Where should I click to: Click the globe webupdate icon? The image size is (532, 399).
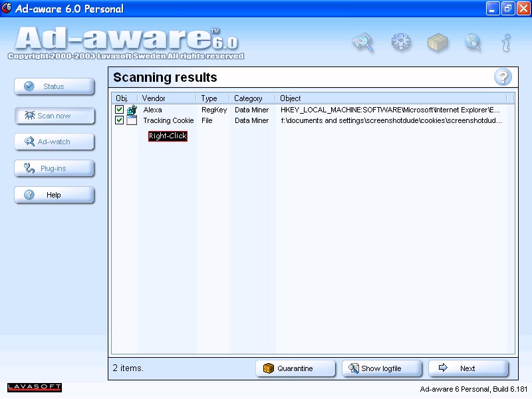[473, 43]
